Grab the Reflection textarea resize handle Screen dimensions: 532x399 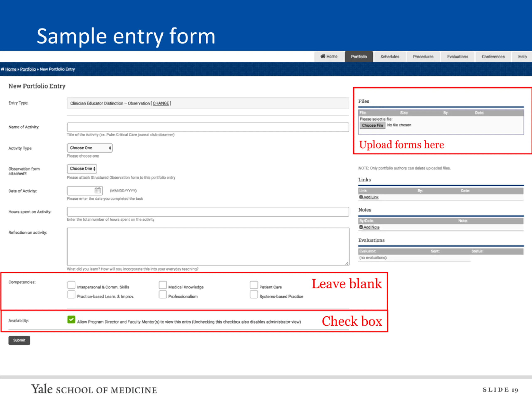pos(347,263)
